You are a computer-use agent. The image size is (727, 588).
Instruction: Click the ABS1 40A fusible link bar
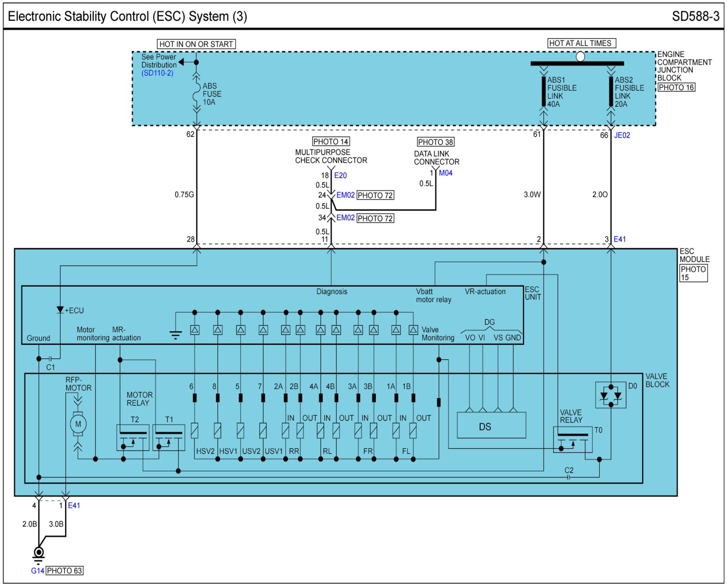coord(543,91)
